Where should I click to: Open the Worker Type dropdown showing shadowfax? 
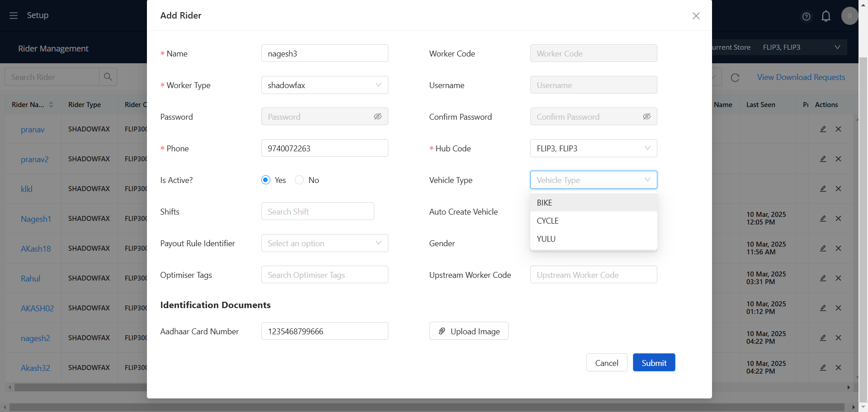325,85
